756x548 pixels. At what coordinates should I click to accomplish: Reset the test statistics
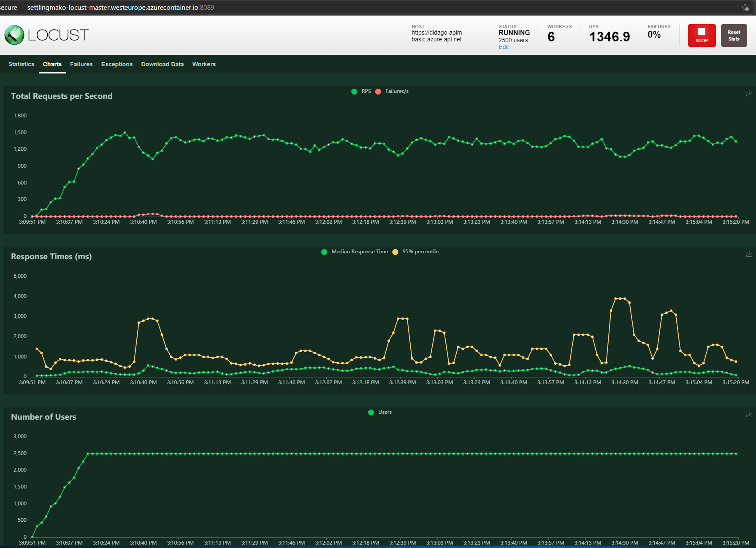tap(734, 35)
